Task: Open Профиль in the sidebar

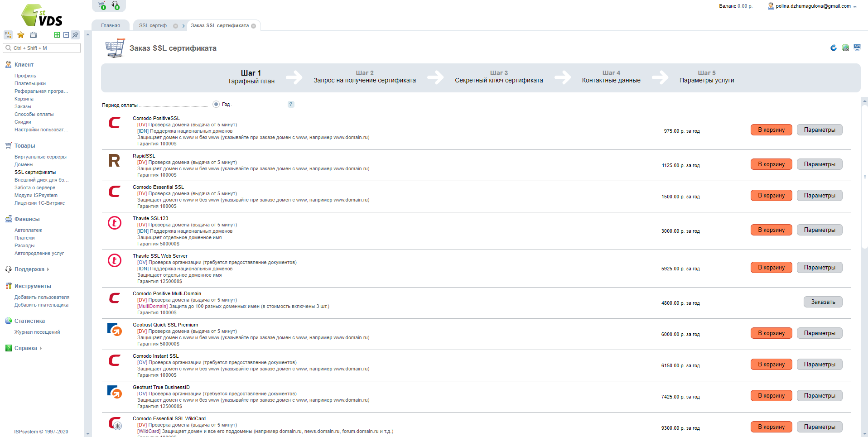Action: tap(25, 76)
